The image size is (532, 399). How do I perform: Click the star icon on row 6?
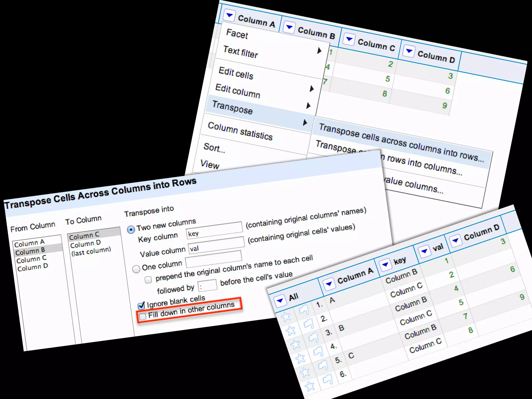click(x=309, y=386)
